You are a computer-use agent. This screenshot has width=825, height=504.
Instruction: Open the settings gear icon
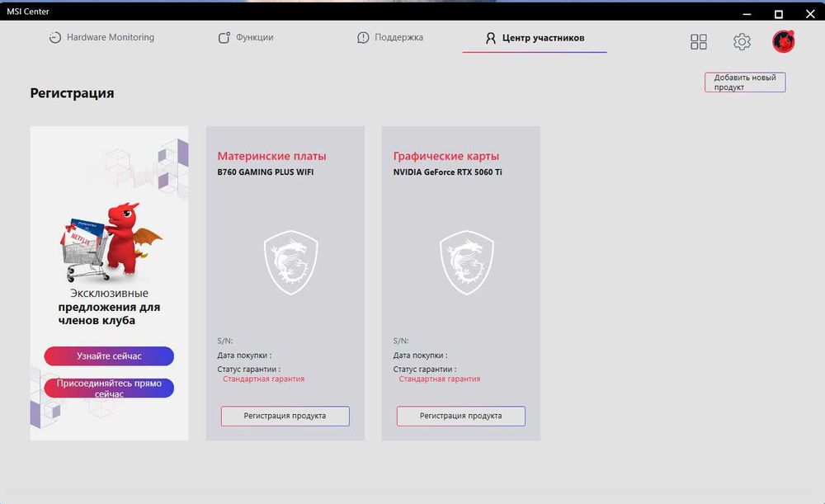(742, 41)
